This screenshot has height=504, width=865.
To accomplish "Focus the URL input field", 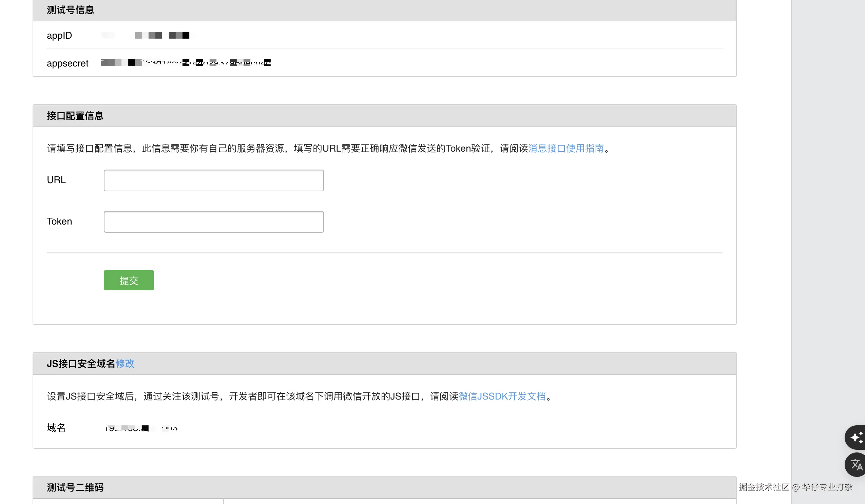I will point(213,180).
